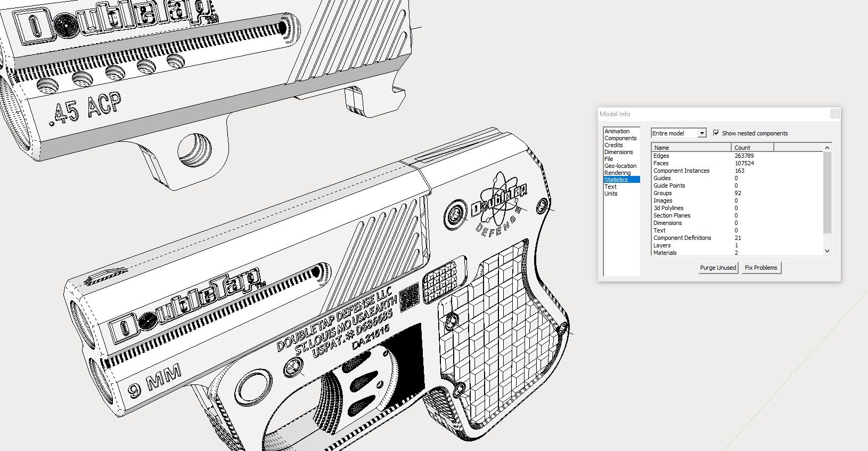Click the Fix Problems button
The image size is (868, 451).
click(x=761, y=268)
